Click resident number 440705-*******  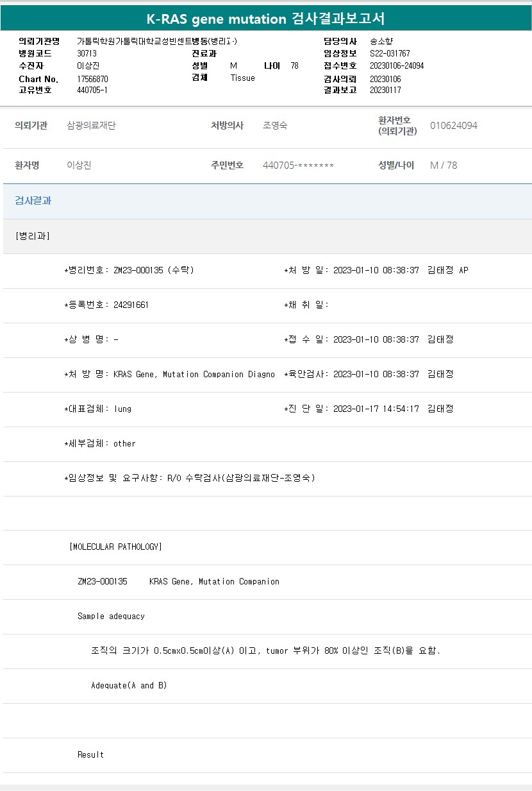(x=298, y=166)
